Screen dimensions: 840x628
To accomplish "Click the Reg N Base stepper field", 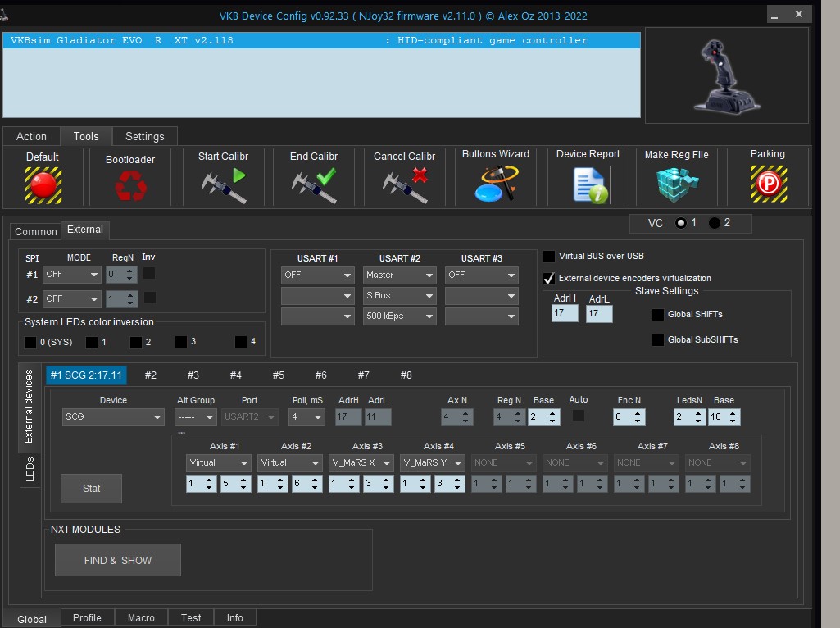I will point(543,416).
